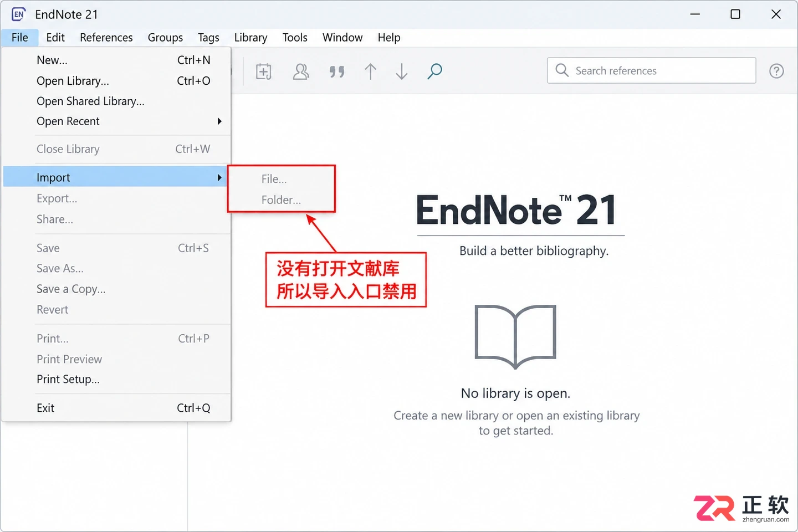Open the File menu
The image size is (798, 532).
tap(20, 38)
